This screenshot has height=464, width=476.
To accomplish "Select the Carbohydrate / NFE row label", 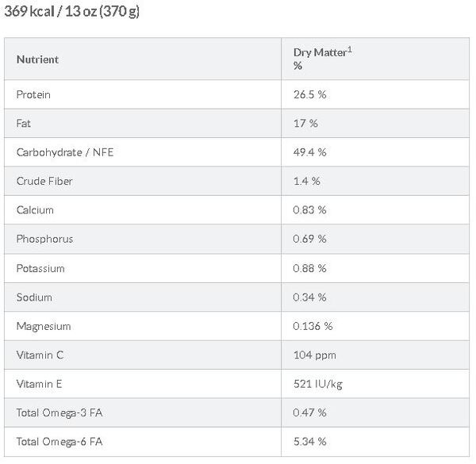I will [x=65, y=152].
